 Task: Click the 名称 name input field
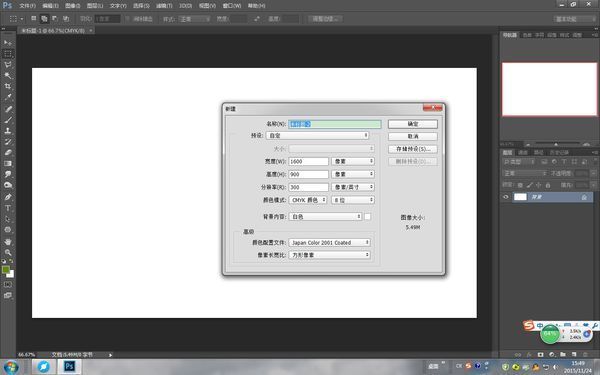pos(335,124)
